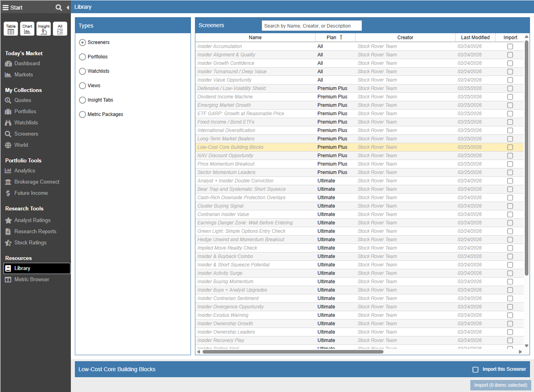The image size is (534, 392).
Task: Click the Research Reports document icon
Action: 8,232
